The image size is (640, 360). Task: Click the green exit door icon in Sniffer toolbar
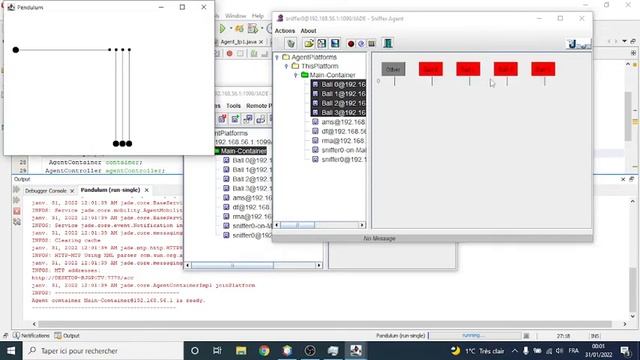coord(388,43)
